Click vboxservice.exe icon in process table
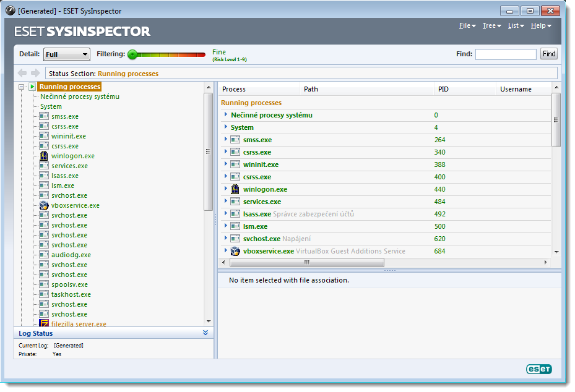The width and height of the screenshot is (575, 392). coord(235,251)
